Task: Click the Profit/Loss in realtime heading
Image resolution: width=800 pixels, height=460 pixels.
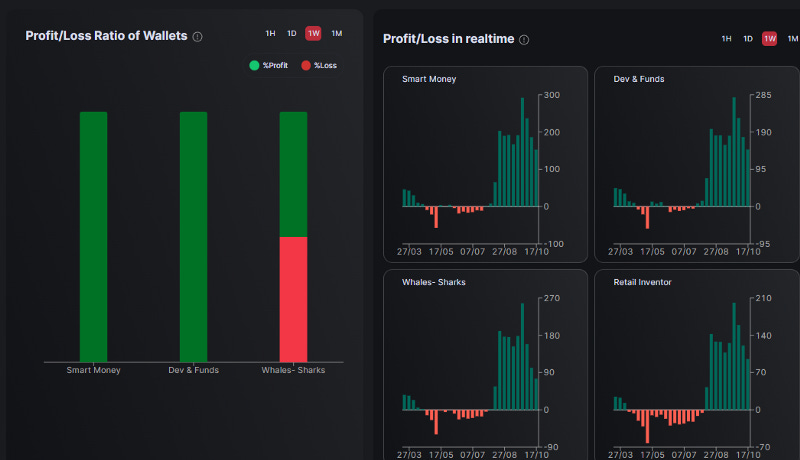Action: click(448, 39)
